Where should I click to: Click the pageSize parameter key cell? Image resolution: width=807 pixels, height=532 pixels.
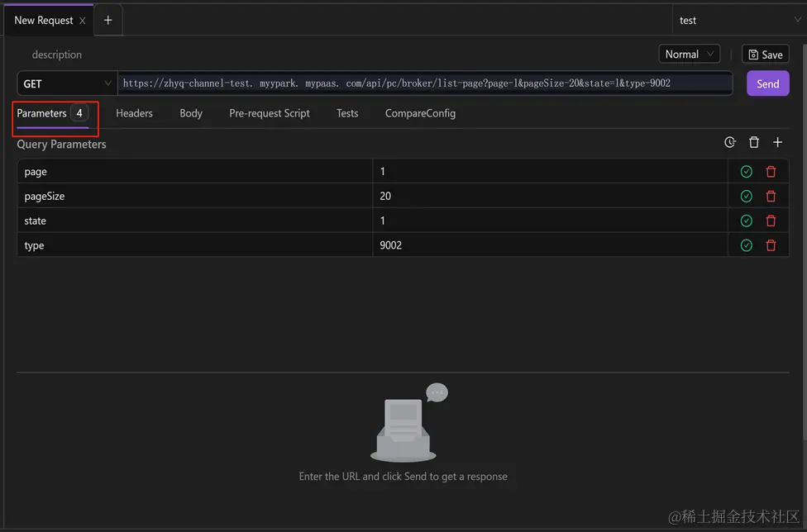coord(195,197)
